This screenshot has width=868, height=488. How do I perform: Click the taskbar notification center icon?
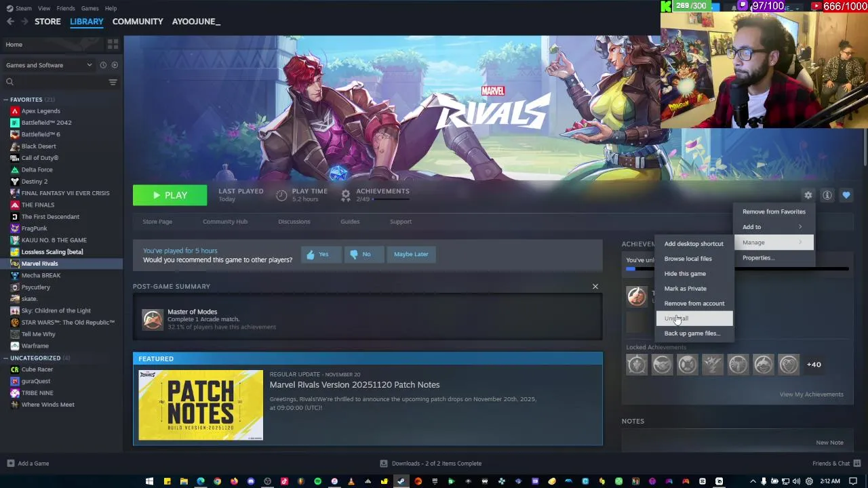click(x=853, y=481)
